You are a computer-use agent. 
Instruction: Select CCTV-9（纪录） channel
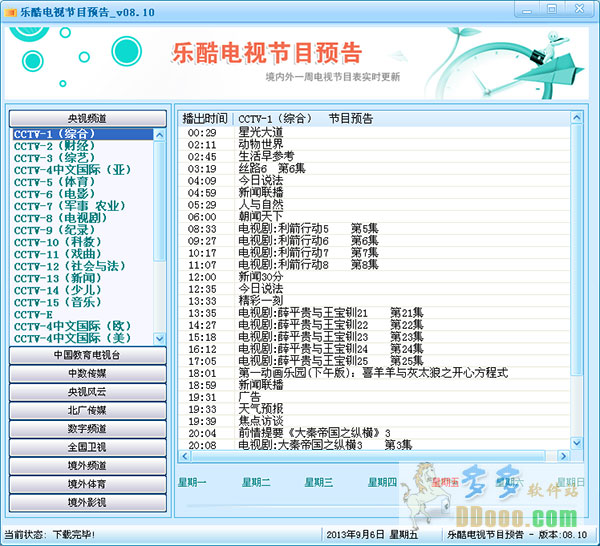pyautogui.click(x=83, y=230)
